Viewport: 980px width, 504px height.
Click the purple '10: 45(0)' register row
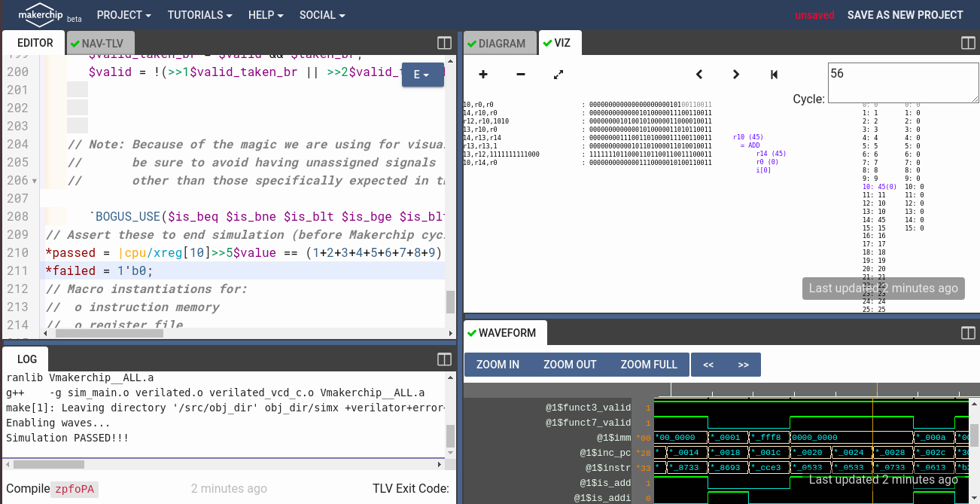click(x=879, y=186)
